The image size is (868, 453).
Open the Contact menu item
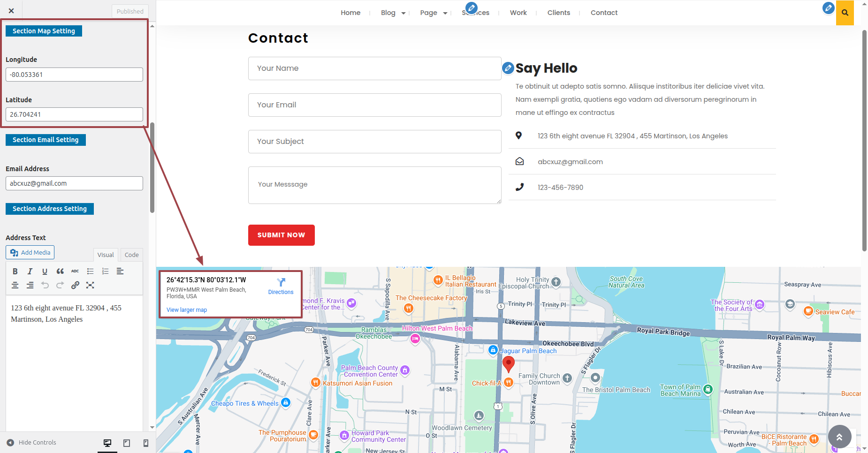[x=604, y=13]
